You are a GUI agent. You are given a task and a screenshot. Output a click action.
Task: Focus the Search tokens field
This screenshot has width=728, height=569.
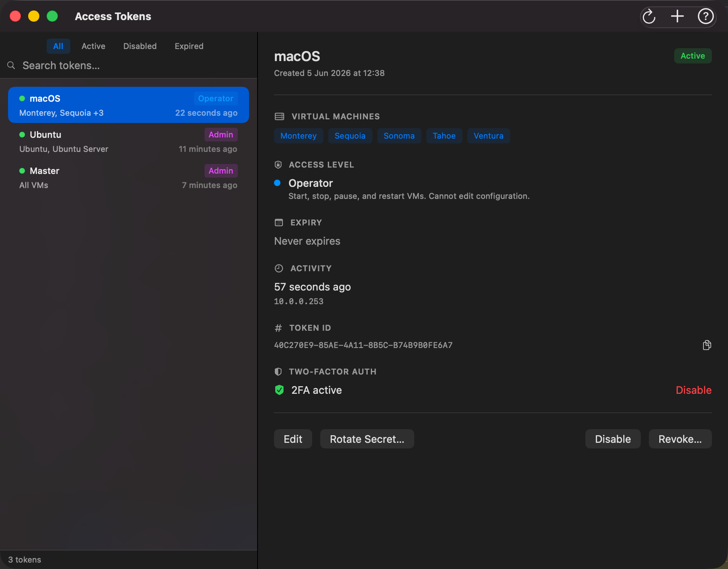point(129,65)
